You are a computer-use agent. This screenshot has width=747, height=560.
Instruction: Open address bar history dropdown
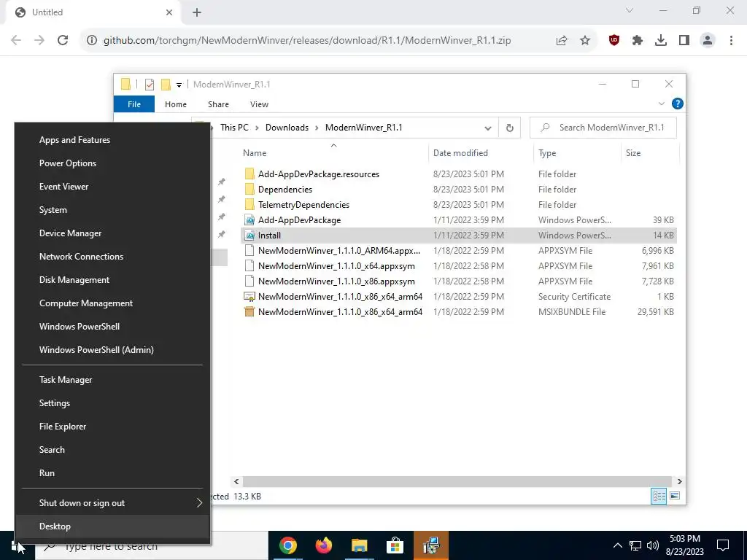[488, 128]
